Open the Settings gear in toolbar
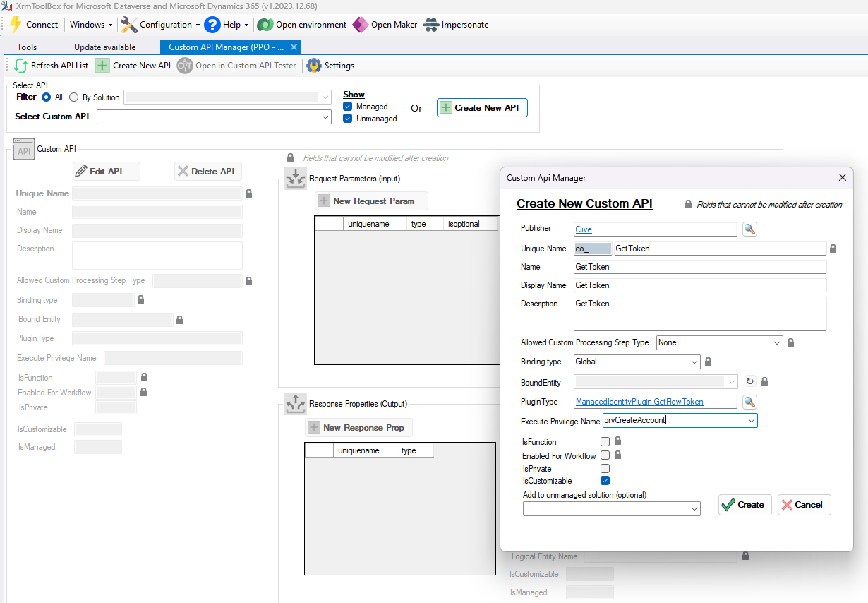The height and width of the screenshot is (603, 868). 313,66
